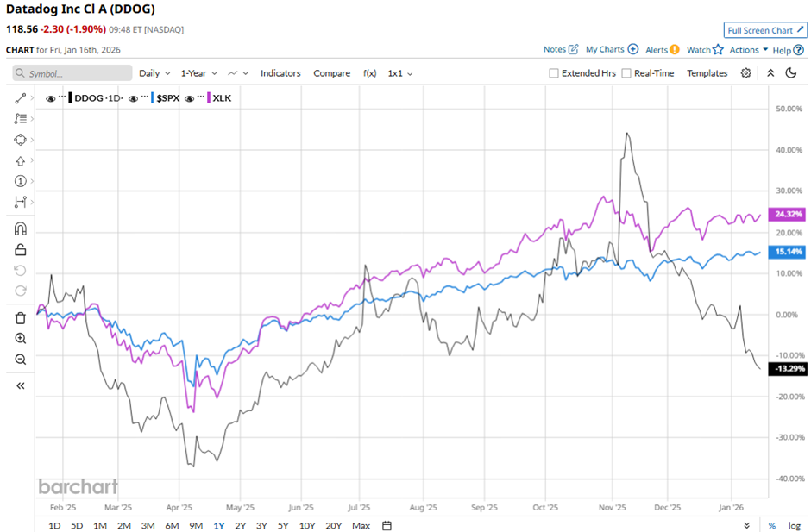Open the 1-Year period dropdown
This screenshot has height=532, width=811.
click(x=198, y=73)
